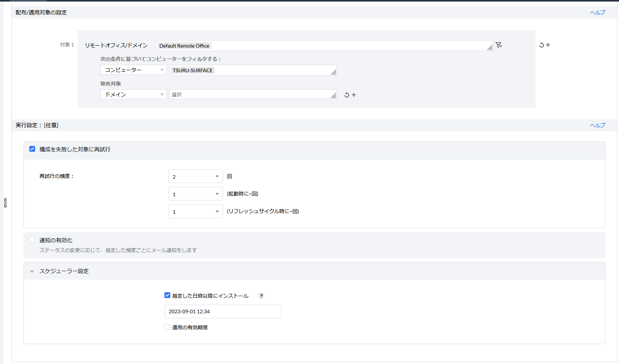Select the Default Remote Office tag
This screenshot has width=619, height=364.
point(184,46)
